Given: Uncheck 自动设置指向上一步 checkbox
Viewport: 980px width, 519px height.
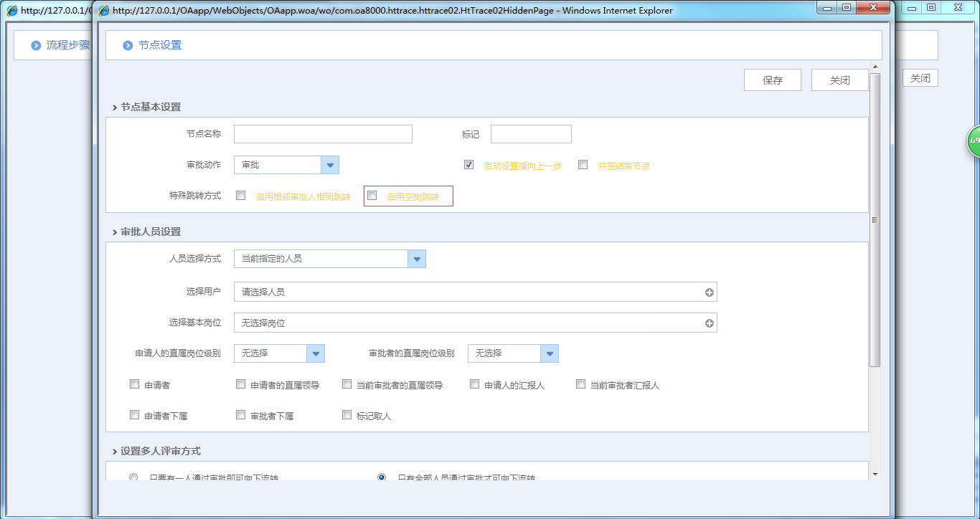Looking at the screenshot, I should tap(468, 165).
